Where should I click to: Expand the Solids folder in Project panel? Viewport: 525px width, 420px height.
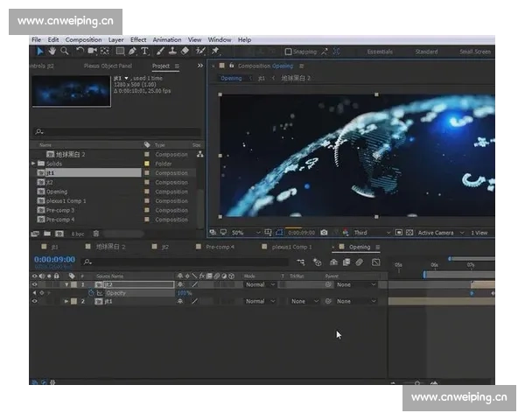(x=34, y=164)
